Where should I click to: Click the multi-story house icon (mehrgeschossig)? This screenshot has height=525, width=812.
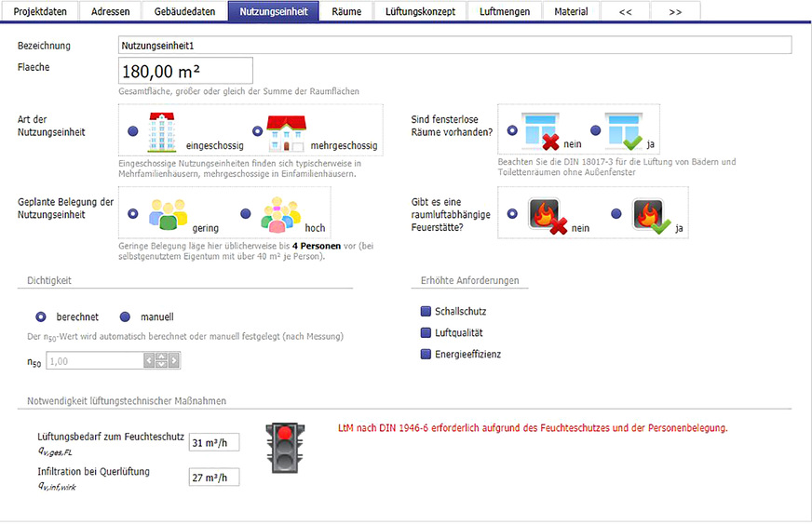click(x=287, y=133)
